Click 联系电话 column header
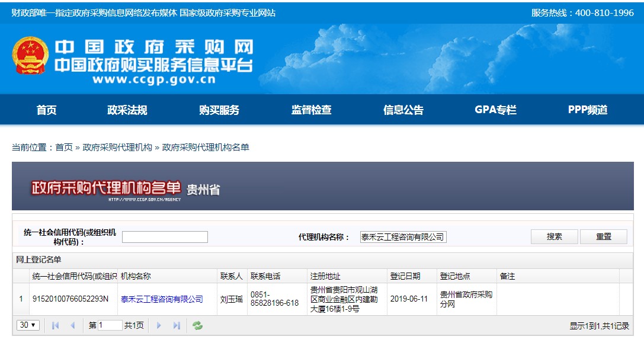This screenshot has height=346, width=644. 277,276
